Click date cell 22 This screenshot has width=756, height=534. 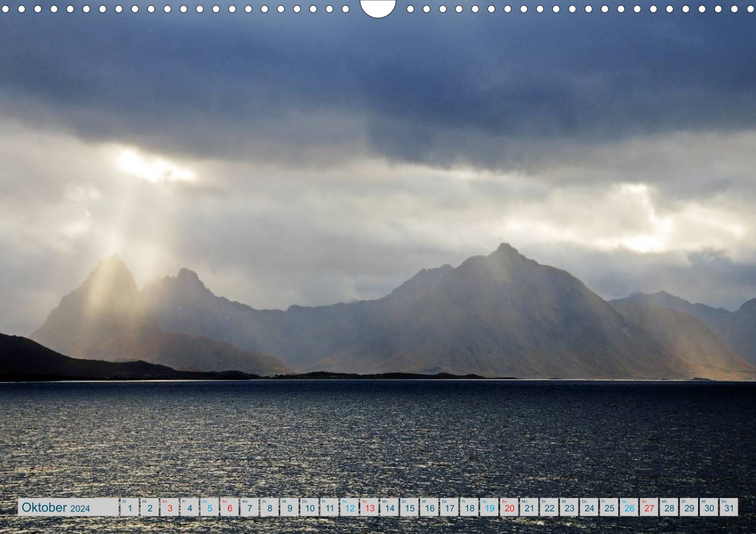coord(549,508)
